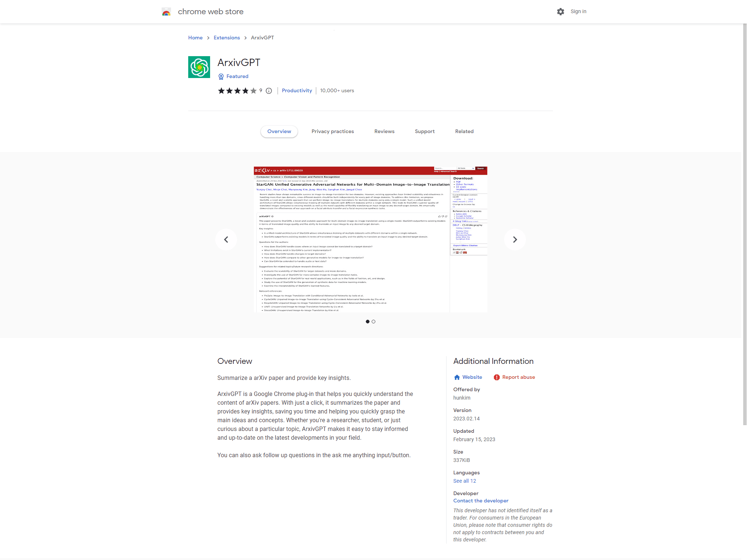747x560 pixels.
Task: Open the settings gear icon
Action: click(x=561, y=12)
